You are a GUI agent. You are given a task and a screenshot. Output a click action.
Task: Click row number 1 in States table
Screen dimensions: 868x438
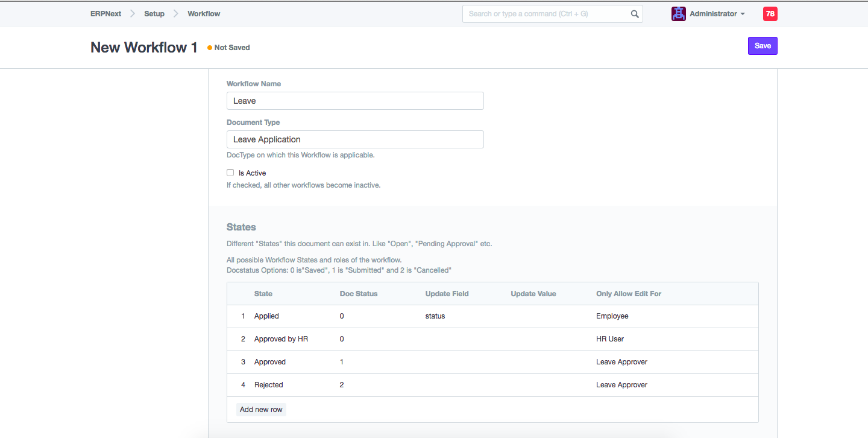pyautogui.click(x=244, y=316)
